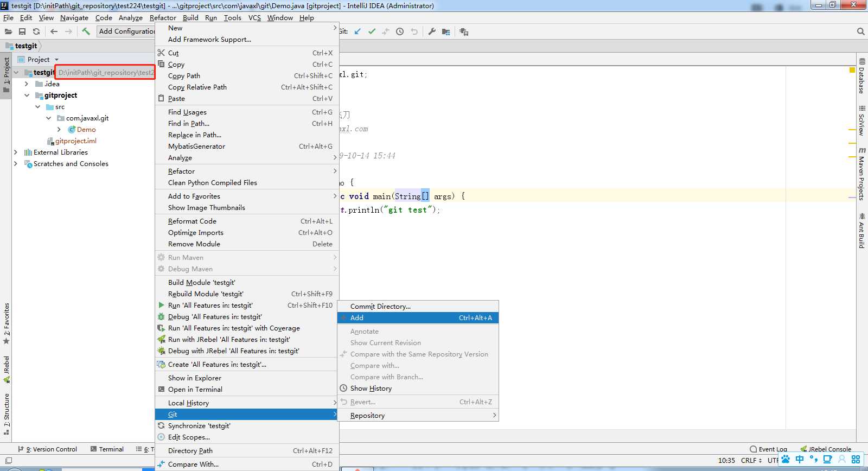Open the Terminal bottom tab

107,449
